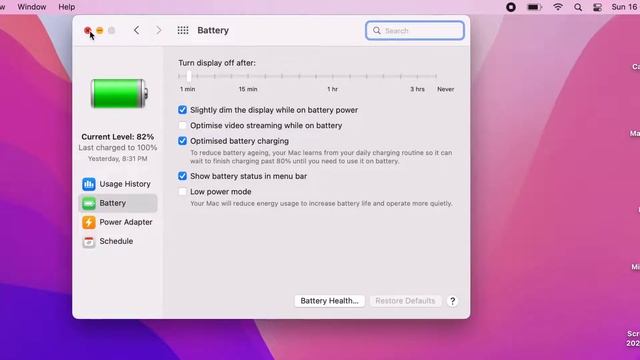Show all preferences grid
Image resolution: width=640 pixels, height=360 pixels.
[183, 30]
